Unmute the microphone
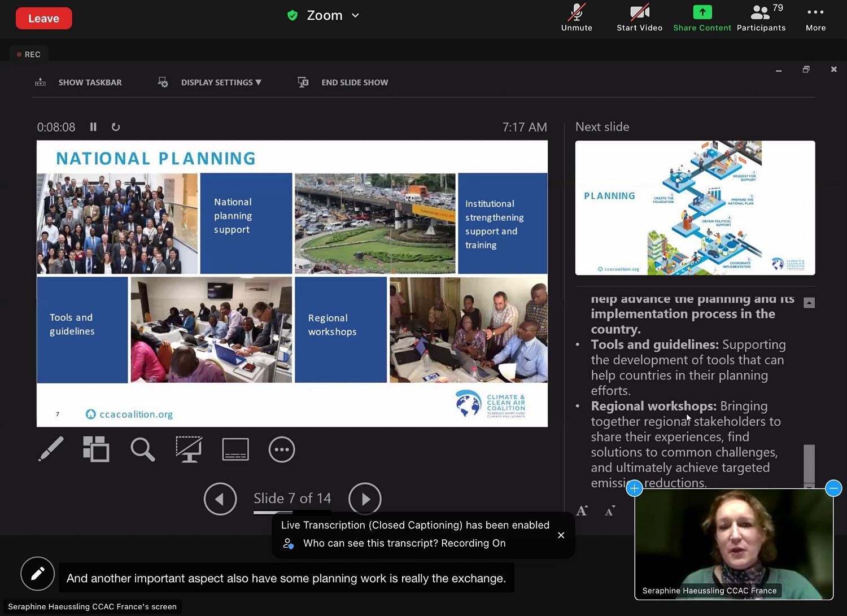The width and height of the screenshot is (847, 616). coord(577,18)
